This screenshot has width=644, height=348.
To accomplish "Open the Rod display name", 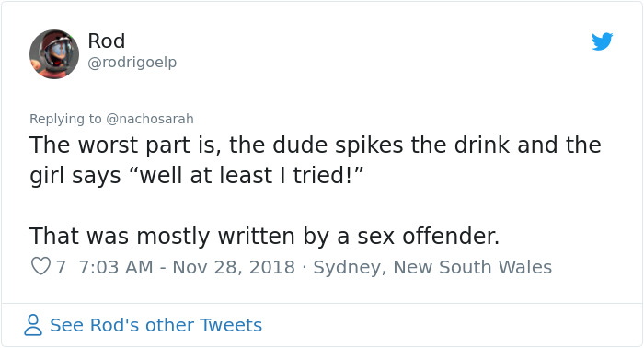I will (107, 41).
